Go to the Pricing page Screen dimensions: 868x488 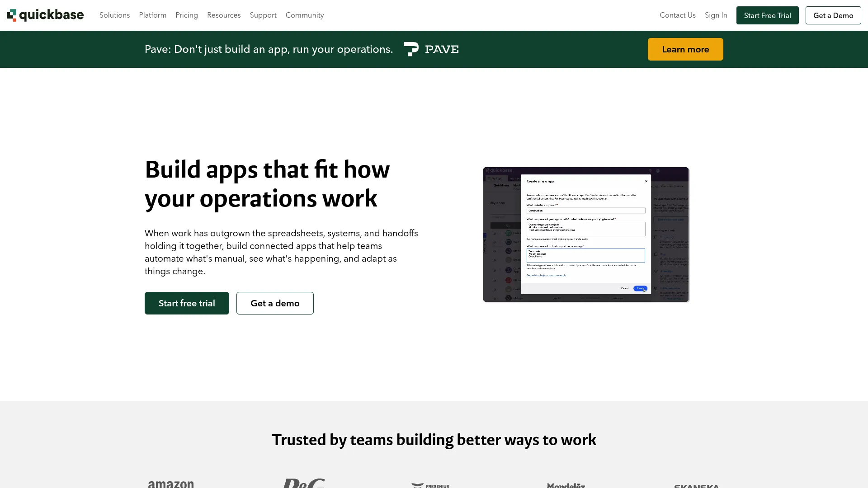[x=187, y=15]
